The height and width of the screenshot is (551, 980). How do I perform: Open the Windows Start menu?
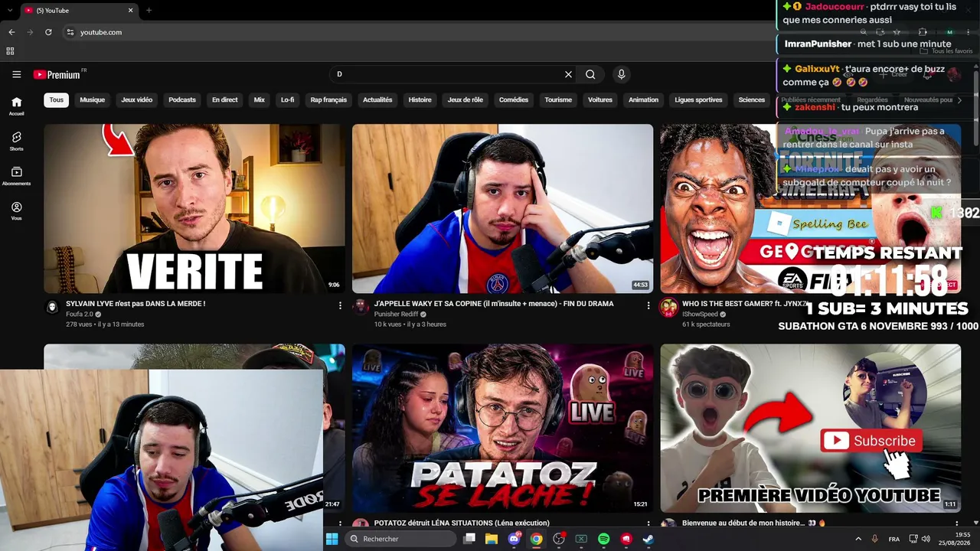pos(332,539)
